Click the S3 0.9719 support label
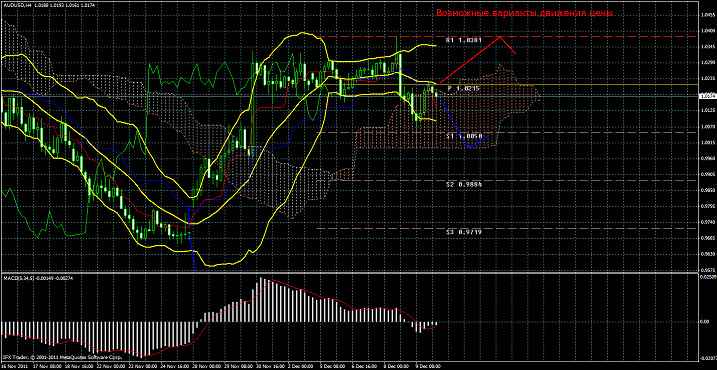 (464, 232)
